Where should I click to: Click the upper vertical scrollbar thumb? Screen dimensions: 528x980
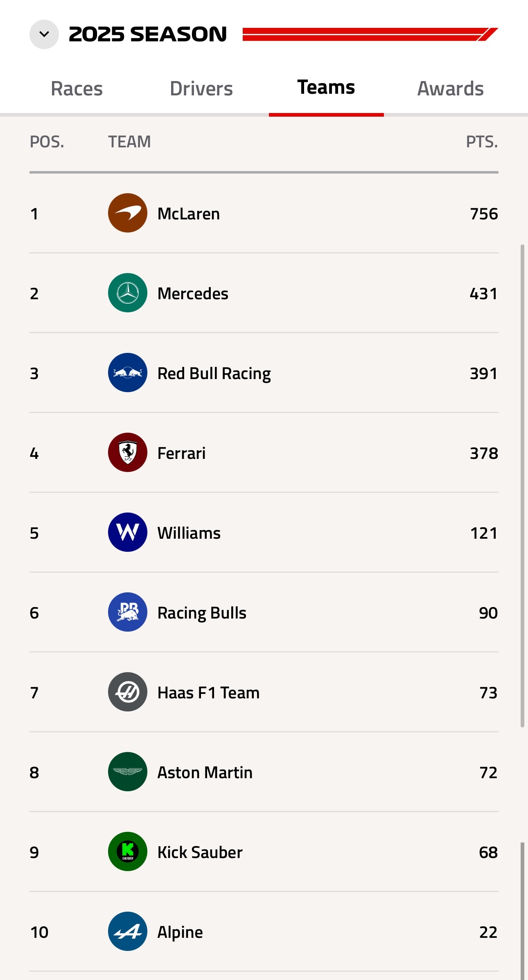[522, 485]
